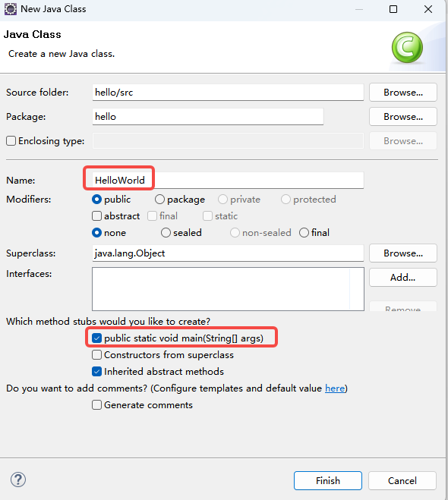Image resolution: width=448 pixels, height=500 pixels.
Task: Maximize the New Java Class dialog
Action: coord(393,9)
